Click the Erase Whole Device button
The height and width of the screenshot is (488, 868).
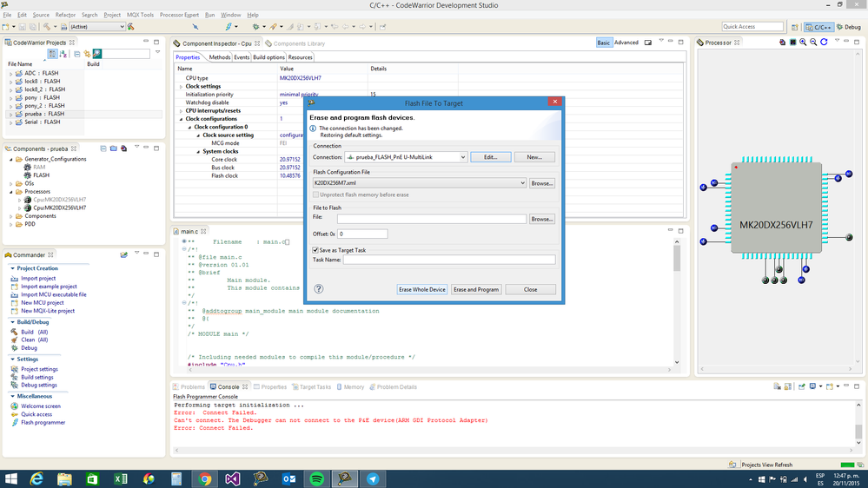421,289
